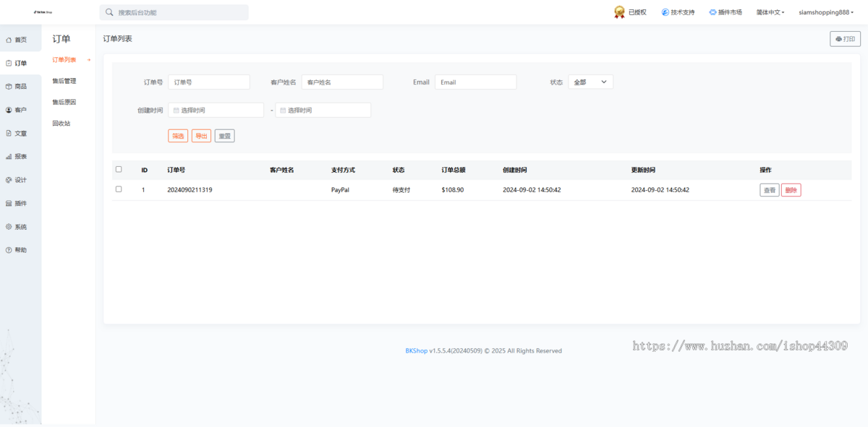Click the 更新时间 column header

(x=643, y=171)
